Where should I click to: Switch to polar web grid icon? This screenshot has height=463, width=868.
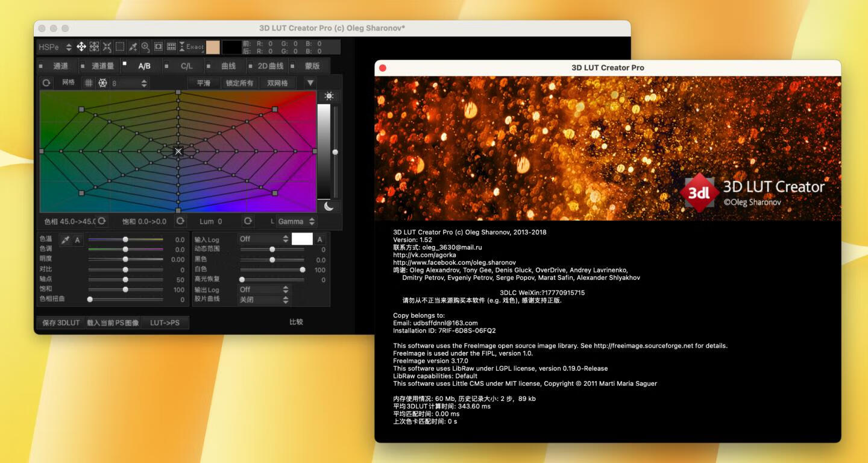102,83
